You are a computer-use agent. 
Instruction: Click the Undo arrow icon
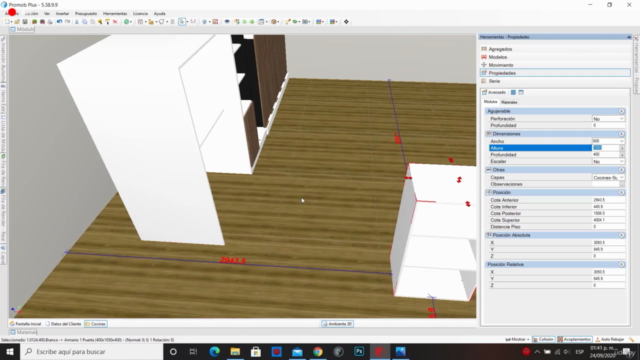[60, 22]
